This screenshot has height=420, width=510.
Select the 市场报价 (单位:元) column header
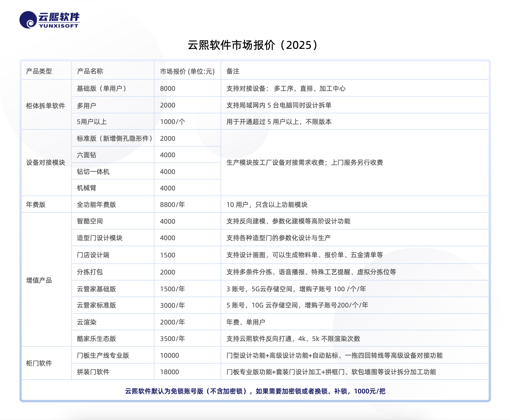coord(187,71)
